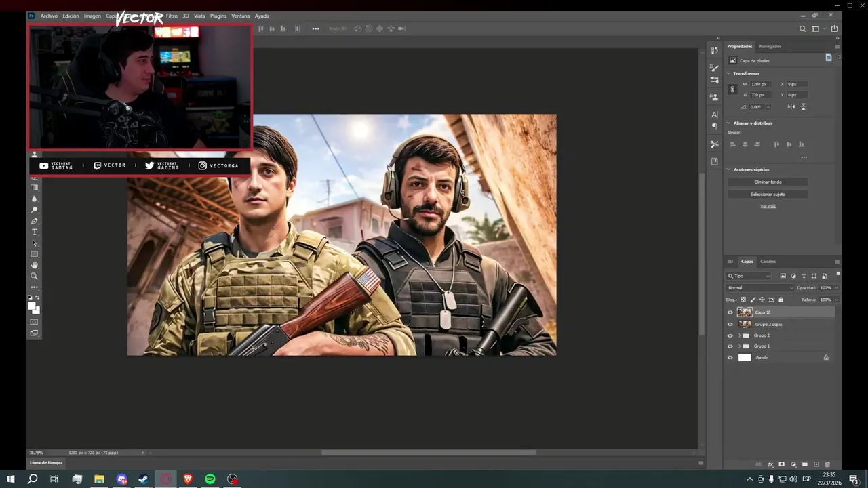This screenshot has width=868, height=488.
Task: Toggle Quick Mask mode icon
Action: 34,322
